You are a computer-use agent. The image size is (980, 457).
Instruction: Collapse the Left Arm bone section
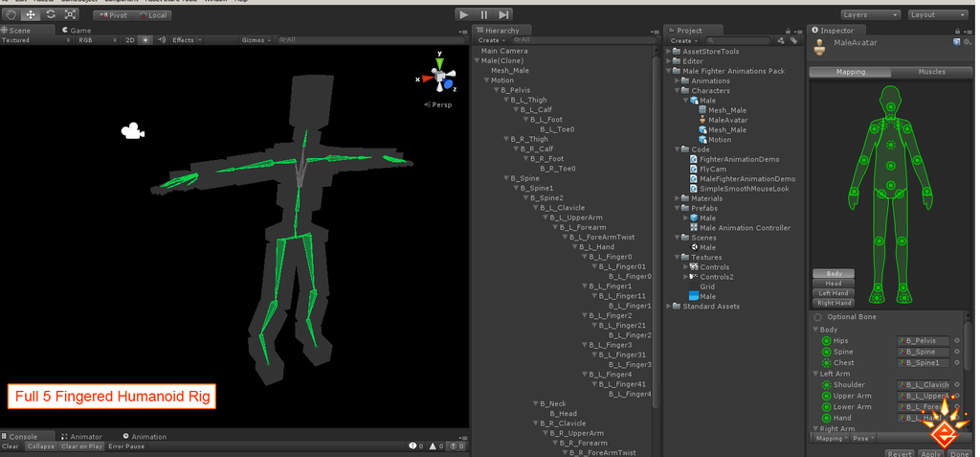815,375
